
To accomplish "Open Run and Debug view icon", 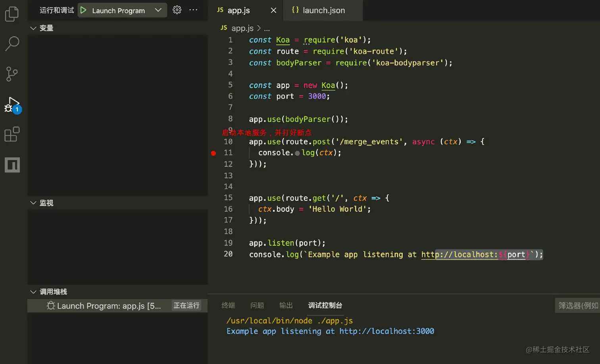I will 12,105.
